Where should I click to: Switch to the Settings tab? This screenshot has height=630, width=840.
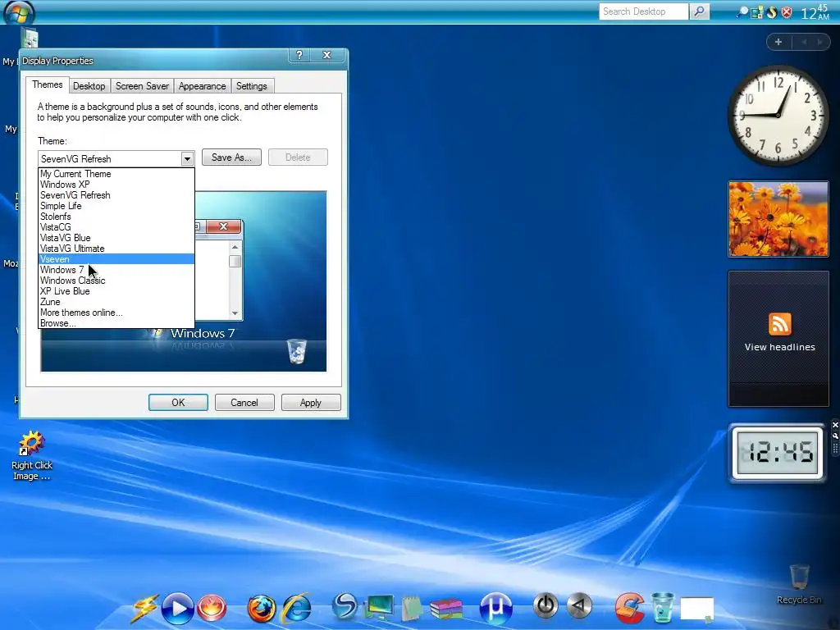tap(251, 86)
